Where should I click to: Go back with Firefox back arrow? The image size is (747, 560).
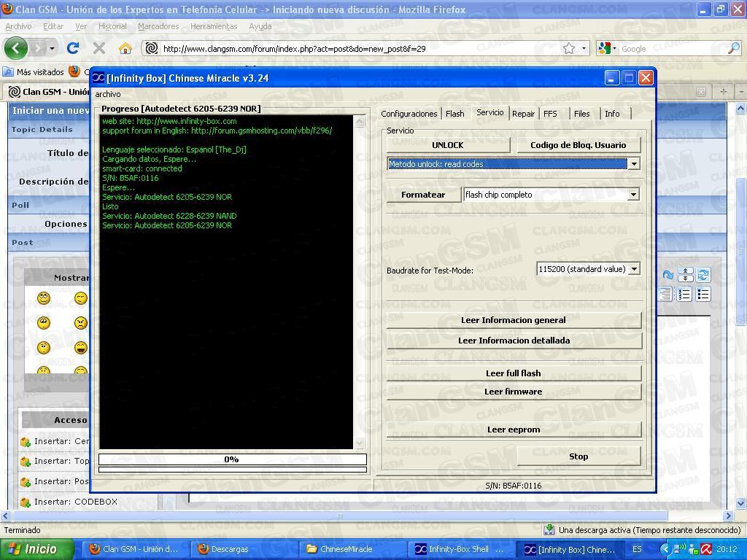(16, 48)
